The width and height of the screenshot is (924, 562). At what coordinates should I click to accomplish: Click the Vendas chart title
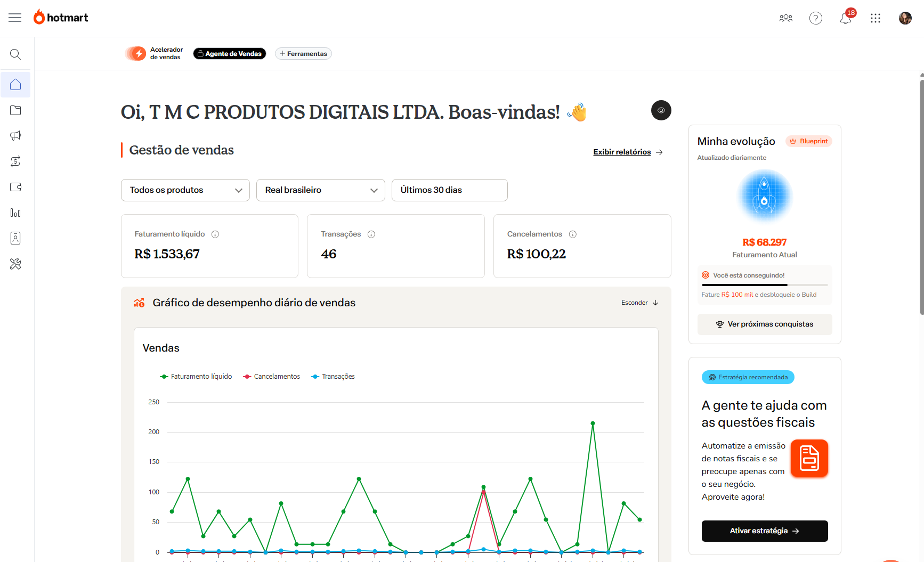161,348
